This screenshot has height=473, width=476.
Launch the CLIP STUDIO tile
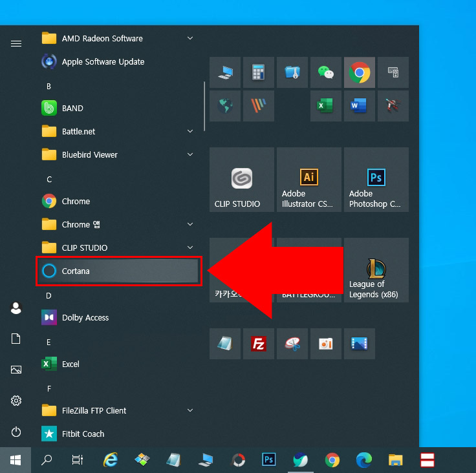[242, 180]
